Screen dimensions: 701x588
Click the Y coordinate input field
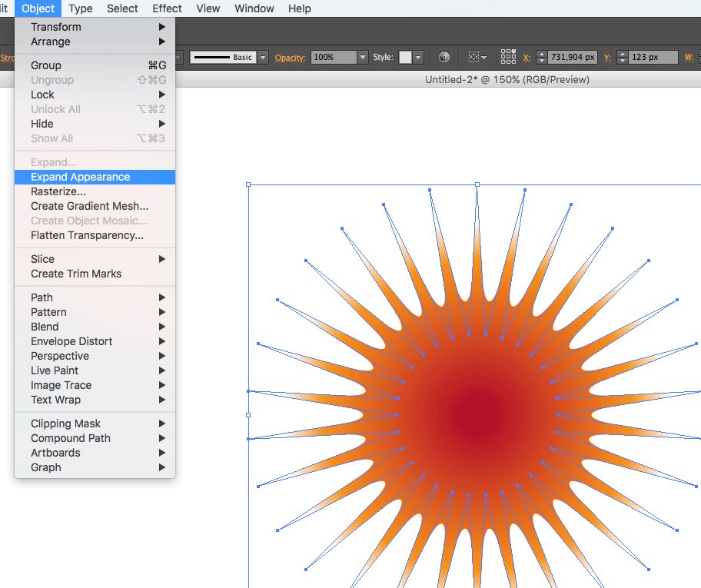[x=653, y=58]
